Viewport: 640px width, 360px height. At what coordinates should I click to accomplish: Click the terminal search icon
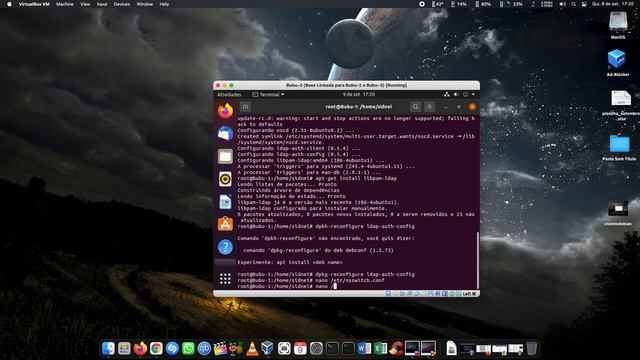pos(415,107)
